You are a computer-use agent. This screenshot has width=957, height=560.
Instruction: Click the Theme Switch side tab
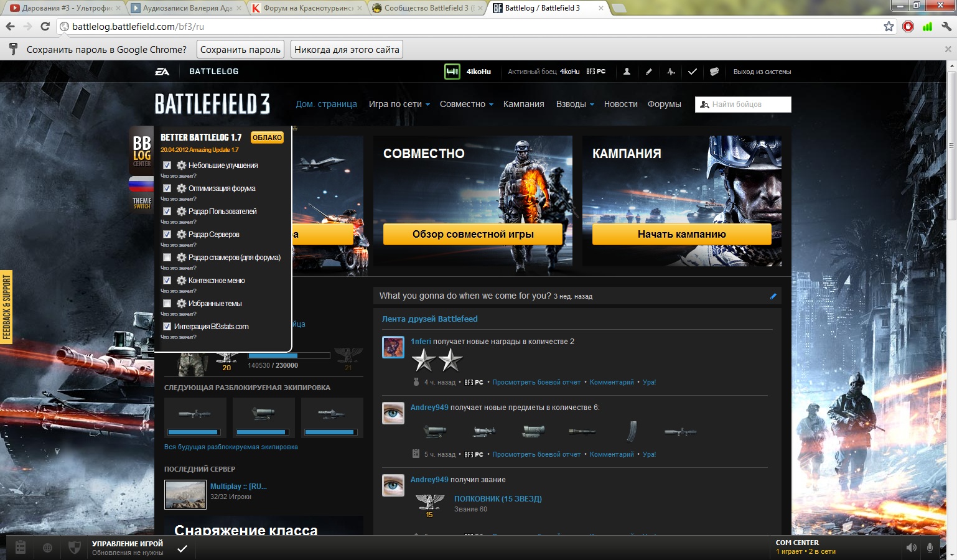click(141, 203)
